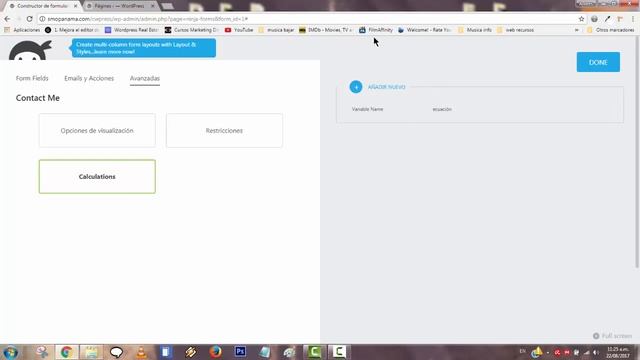Open Google Chrome from the taskbar
Image resolution: width=640 pixels, height=360 pixels.
tap(67, 352)
